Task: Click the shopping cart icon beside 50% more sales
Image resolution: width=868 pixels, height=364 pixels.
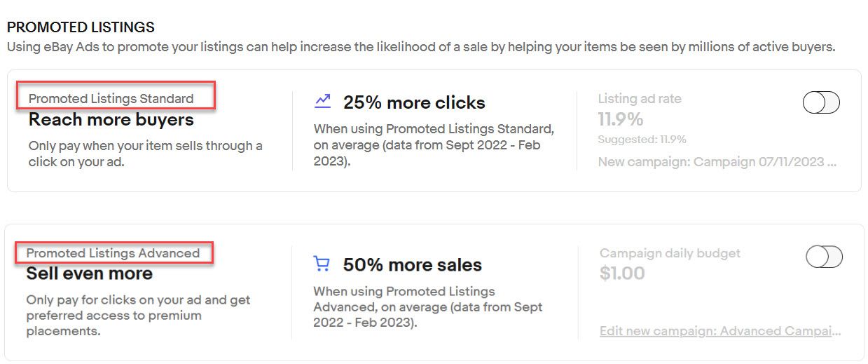Action: coord(322,264)
